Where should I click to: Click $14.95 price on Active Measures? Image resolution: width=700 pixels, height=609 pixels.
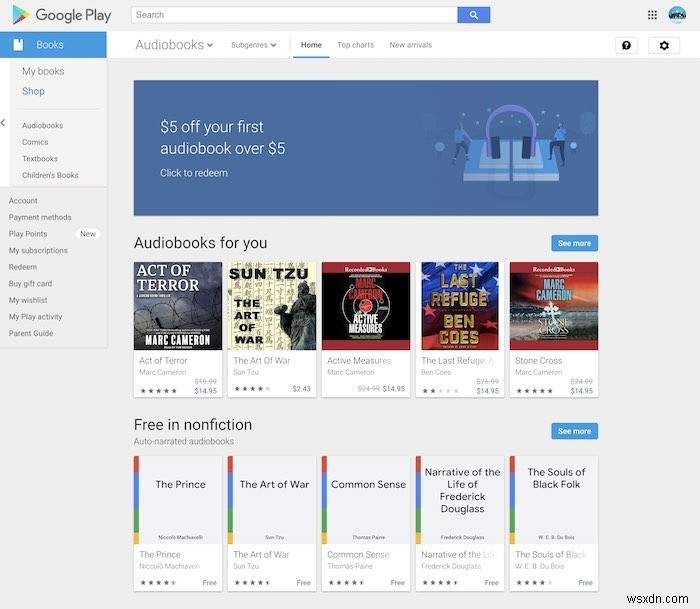tap(393, 388)
